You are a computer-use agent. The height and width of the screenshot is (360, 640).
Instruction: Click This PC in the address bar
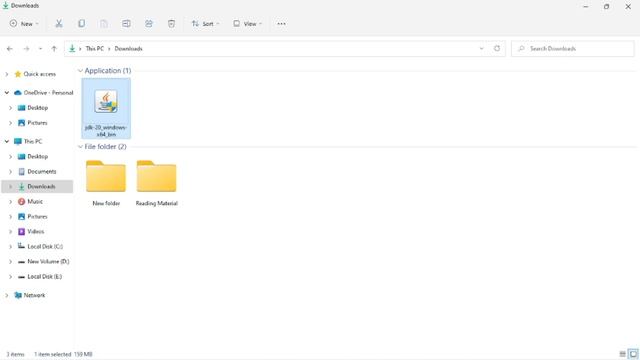coord(95,49)
